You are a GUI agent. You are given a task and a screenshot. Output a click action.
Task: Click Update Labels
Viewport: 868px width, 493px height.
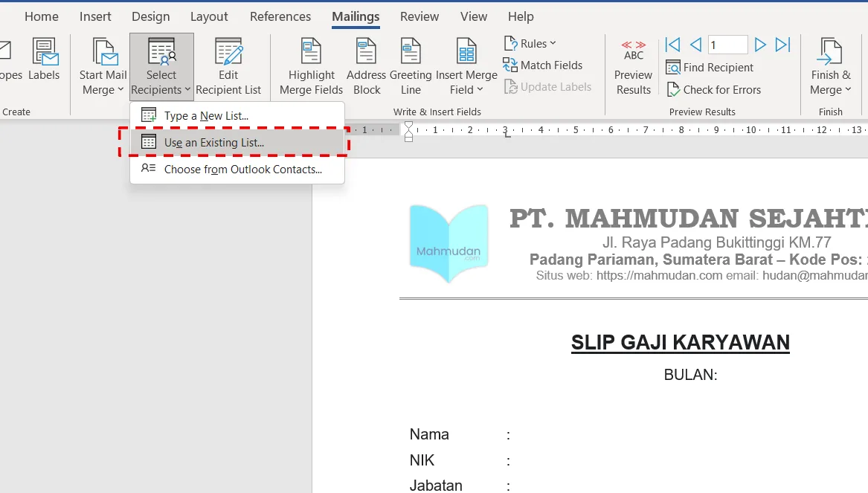[547, 87]
